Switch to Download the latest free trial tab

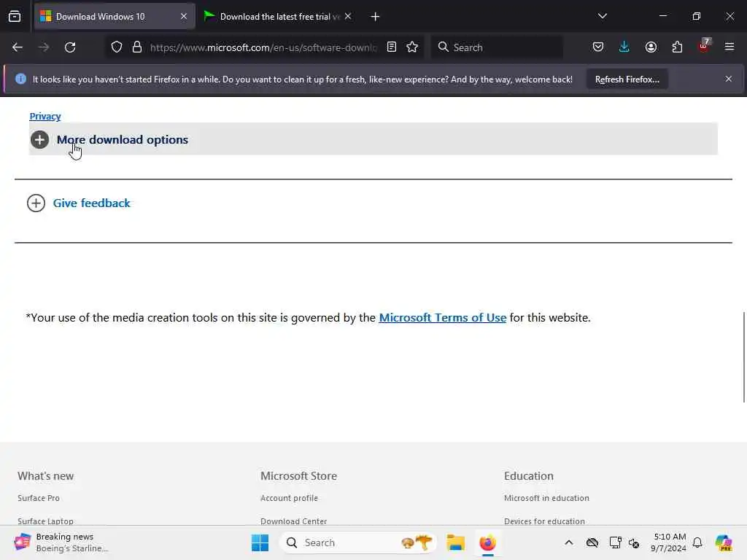coord(279,16)
